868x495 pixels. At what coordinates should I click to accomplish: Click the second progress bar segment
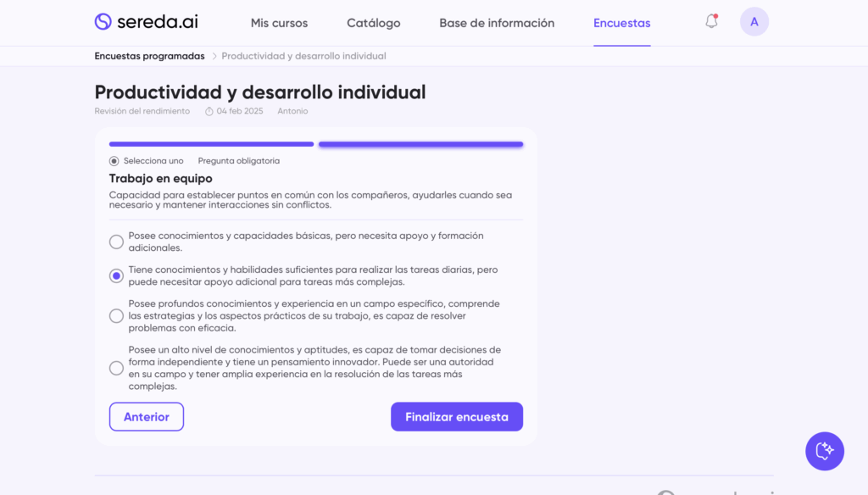click(420, 144)
